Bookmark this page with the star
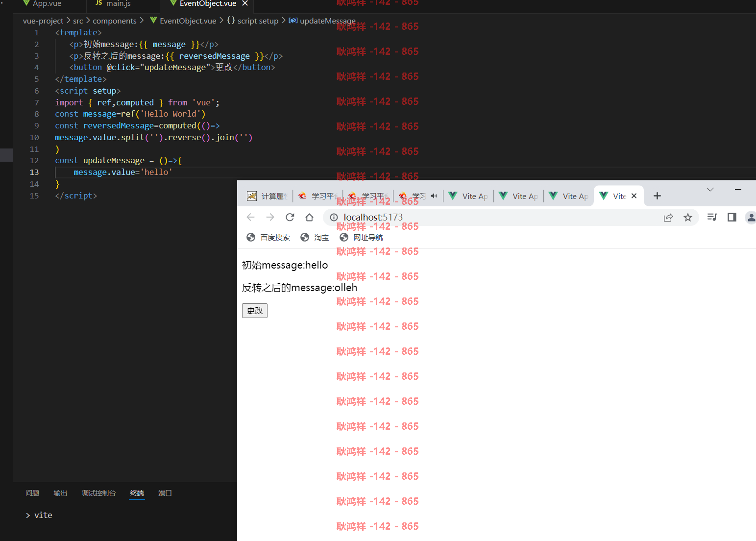Viewport: 756px width, 541px height. [x=688, y=217]
